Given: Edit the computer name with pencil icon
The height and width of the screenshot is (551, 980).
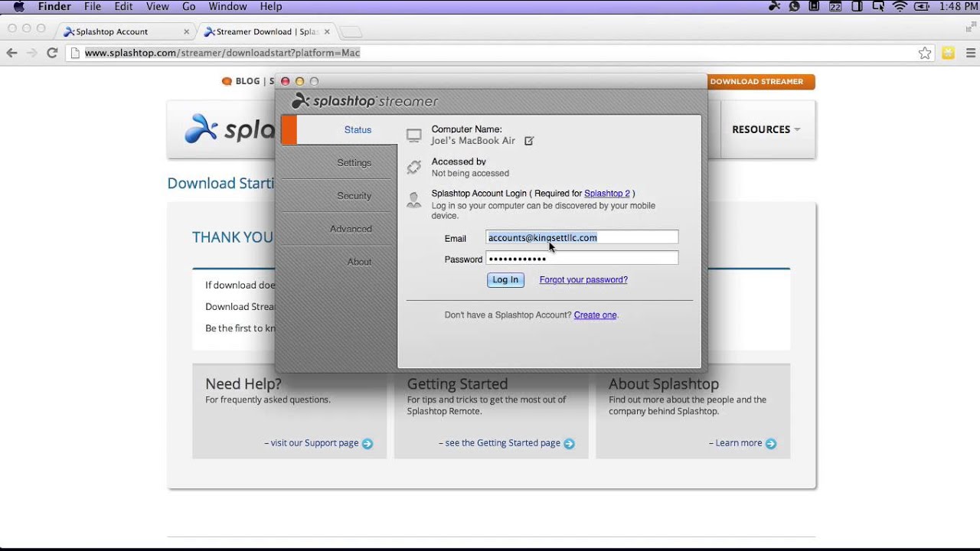Looking at the screenshot, I should [529, 141].
